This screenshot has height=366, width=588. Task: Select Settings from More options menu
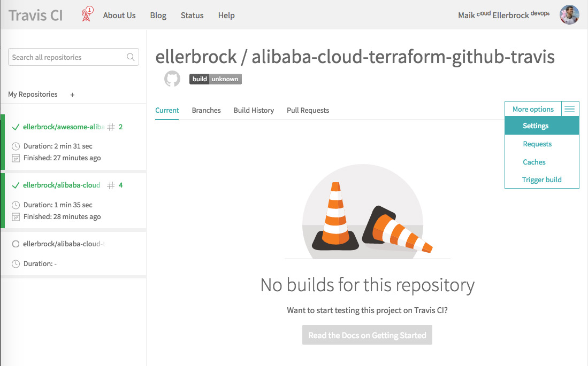point(542,126)
